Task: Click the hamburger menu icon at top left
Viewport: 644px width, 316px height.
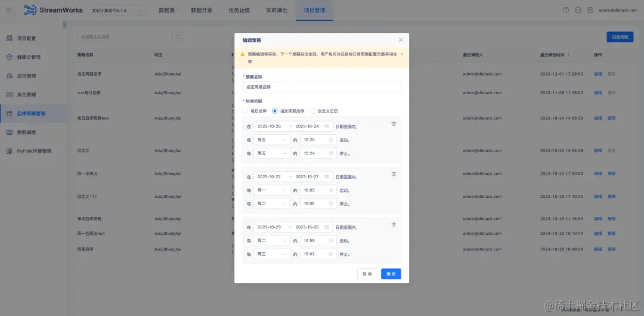Action: [8, 10]
